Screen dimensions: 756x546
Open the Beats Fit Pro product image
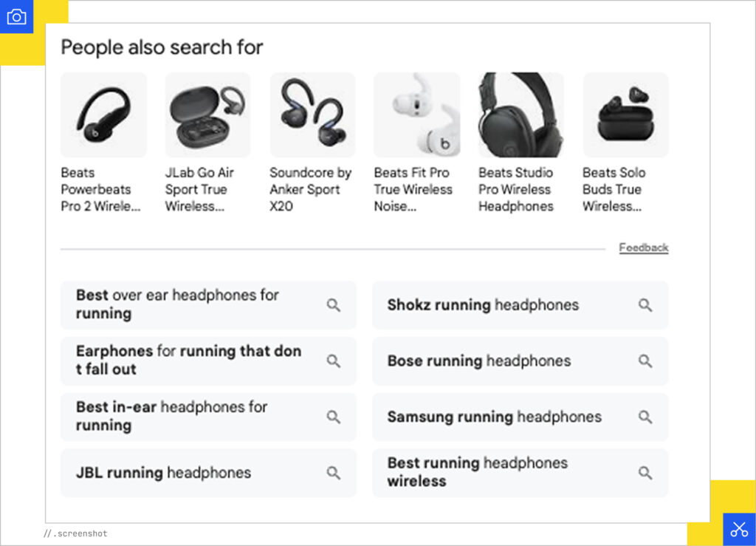point(416,115)
